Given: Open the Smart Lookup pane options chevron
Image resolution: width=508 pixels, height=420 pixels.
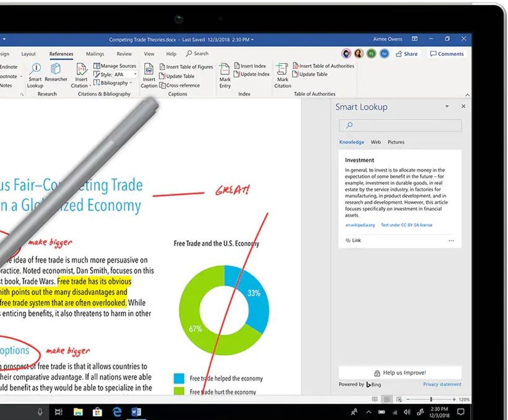Looking at the screenshot, I should 447,106.
